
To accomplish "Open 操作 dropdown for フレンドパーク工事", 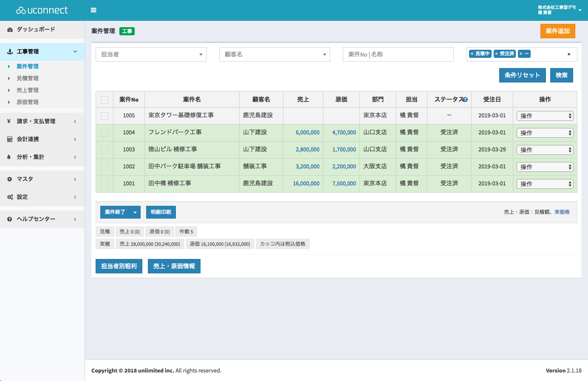I will (545, 133).
